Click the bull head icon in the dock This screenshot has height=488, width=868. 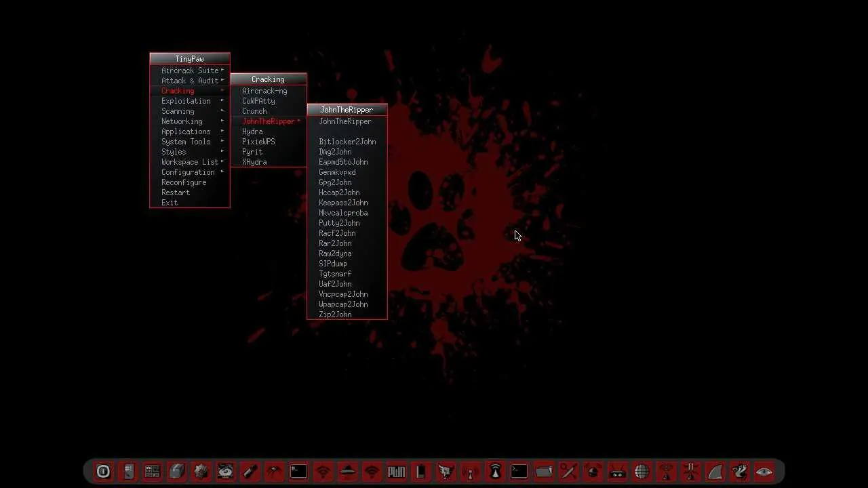tap(446, 471)
